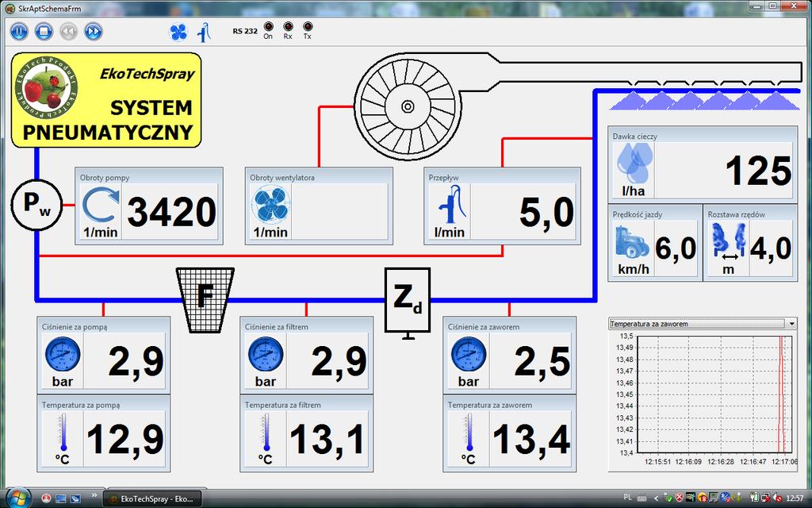Click the hand pump icon in Przepływ
The height and width of the screenshot is (508, 812).
[x=450, y=206]
